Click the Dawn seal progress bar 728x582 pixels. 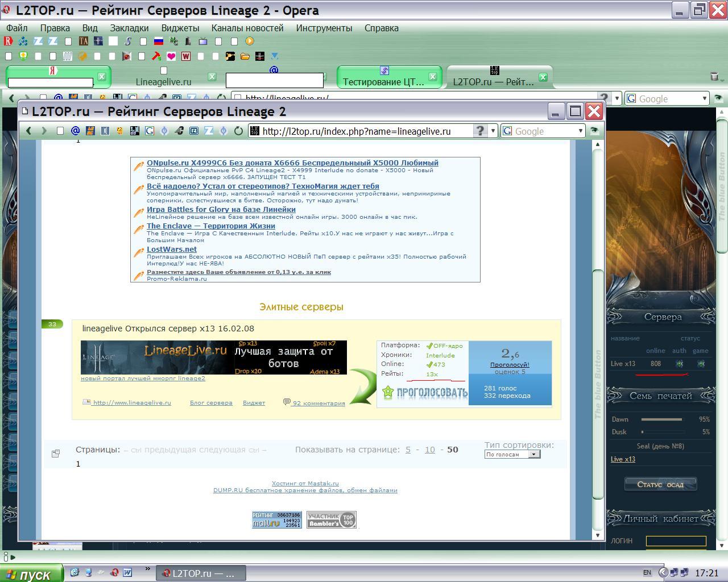pos(661,419)
